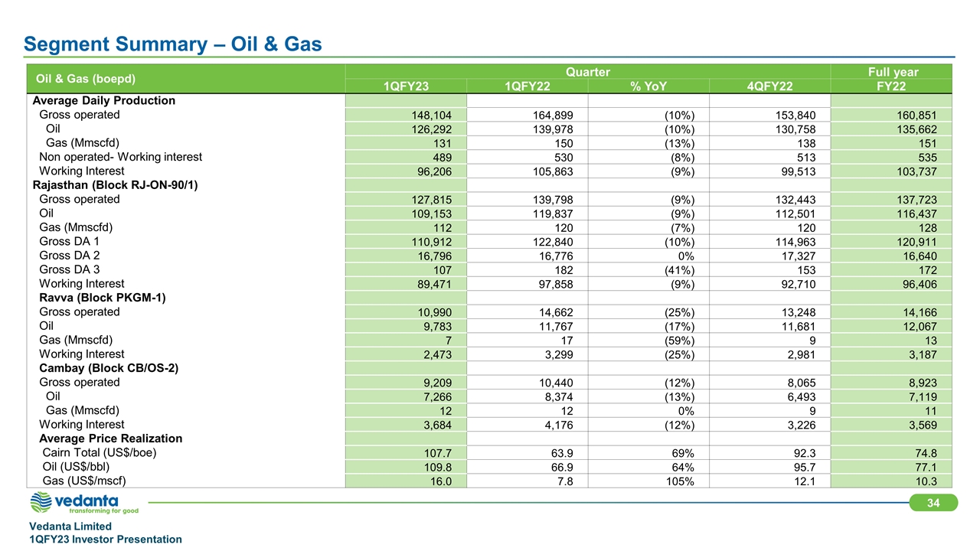Click the Gross DA 3 row label

pos(70,269)
